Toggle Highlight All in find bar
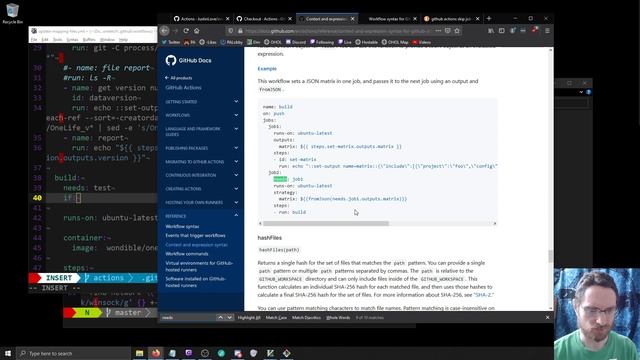Image resolution: width=640 pixels, height=360 pixels. click(x=249, y=318)
